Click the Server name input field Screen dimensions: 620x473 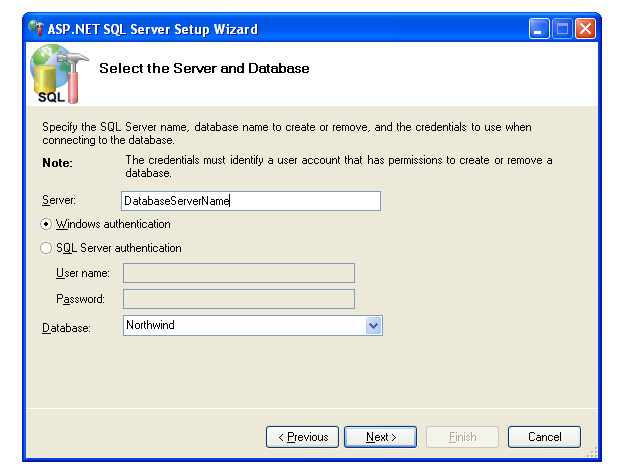coord(251,201)
